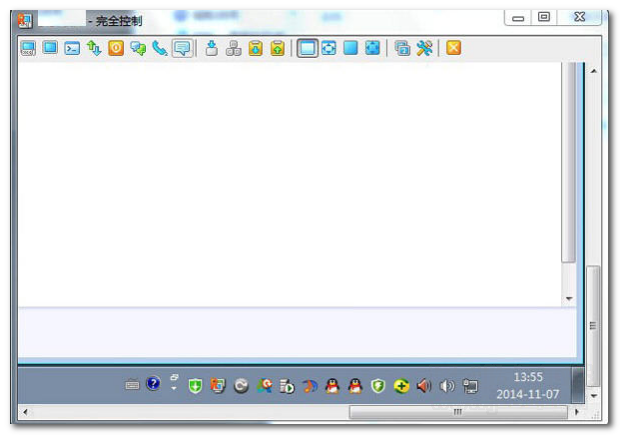The width and height of the screenshot is (620, 435).
Task: Click the horizontal scrollbar left arrow
Action: click(x=26, y=412)
